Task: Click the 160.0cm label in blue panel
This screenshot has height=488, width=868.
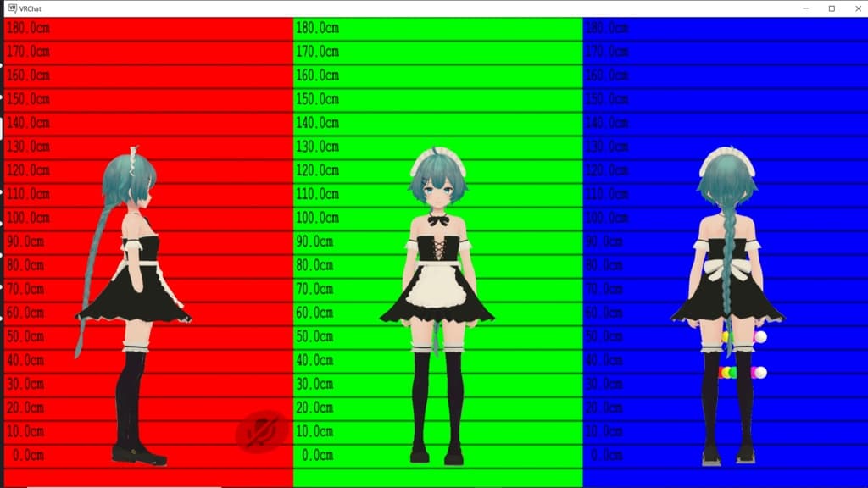Action: (607, 75)
